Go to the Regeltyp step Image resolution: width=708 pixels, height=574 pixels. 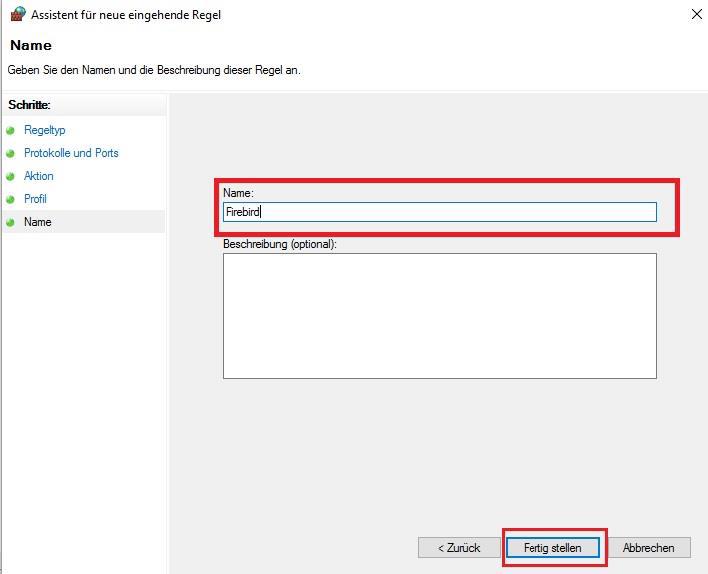point(45,130)
